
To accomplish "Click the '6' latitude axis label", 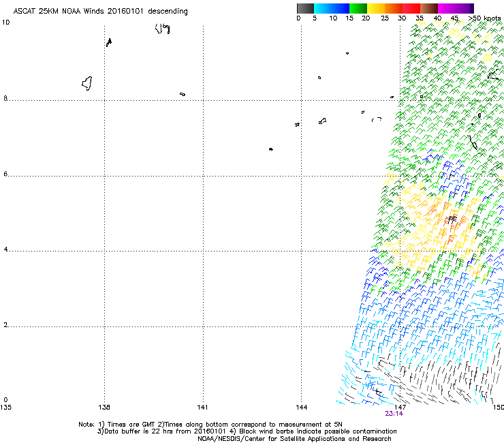I will pyautogui.click(x=5, y=174).
